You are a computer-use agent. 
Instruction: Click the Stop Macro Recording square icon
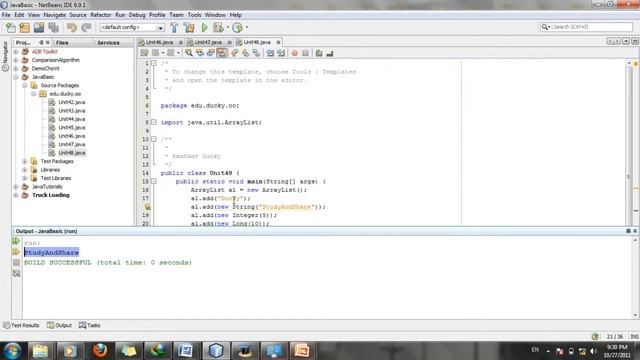pos(305,53)
